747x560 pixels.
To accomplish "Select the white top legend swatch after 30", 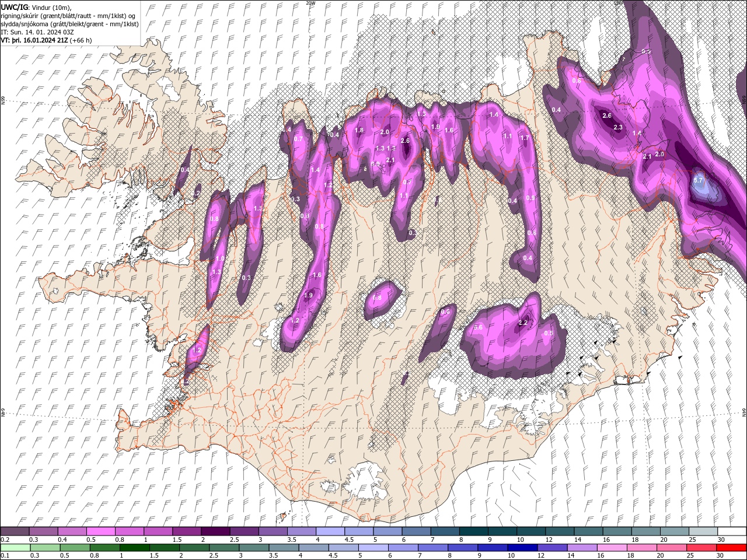I will [x=731, y=531].
